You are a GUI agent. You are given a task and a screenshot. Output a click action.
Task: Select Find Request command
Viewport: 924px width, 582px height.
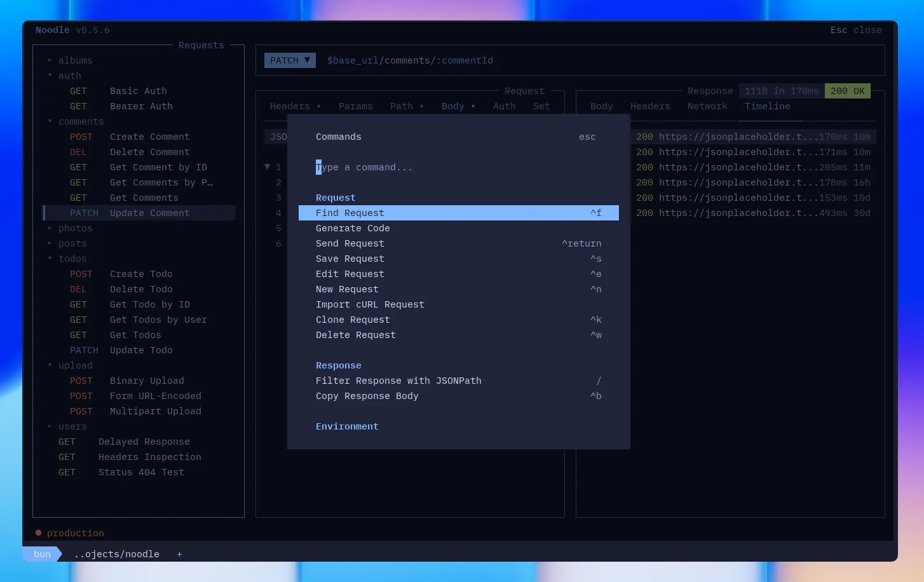[459, 213]
